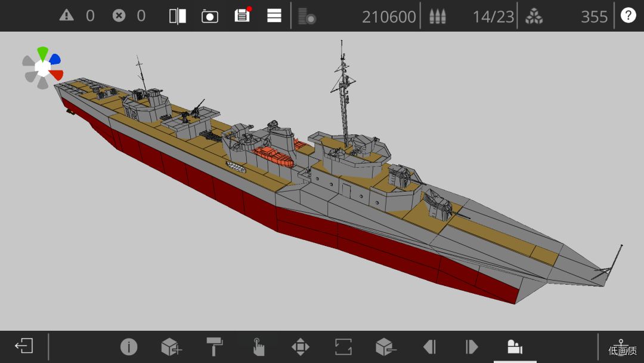This screenshot has height=363, width=644.
Task: Click the error count 0
Action: [x=141, y=16]
